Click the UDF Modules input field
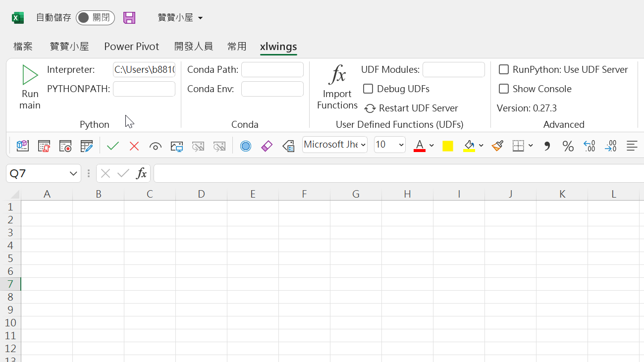Image resolution: width=644 pixels, height=362 pixels. pos(454,70)
